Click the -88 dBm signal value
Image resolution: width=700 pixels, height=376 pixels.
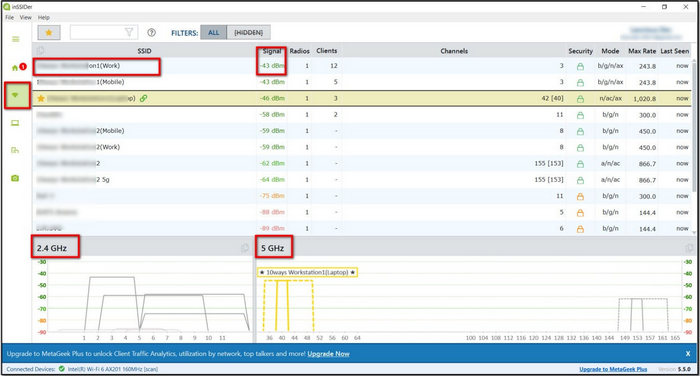click(272, 212)
